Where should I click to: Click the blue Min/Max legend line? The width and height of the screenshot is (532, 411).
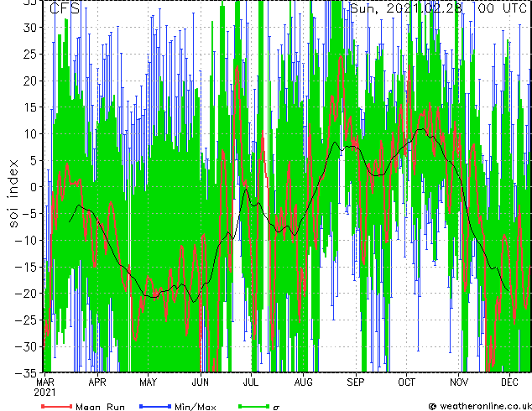click(155, 406)
